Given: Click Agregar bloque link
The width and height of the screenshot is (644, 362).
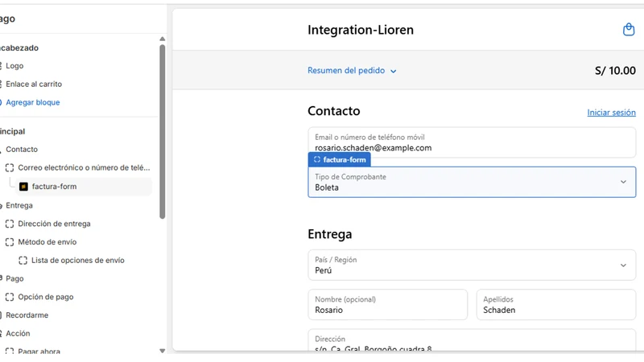Looking at the screenshot, I should [x=33, y=103].
